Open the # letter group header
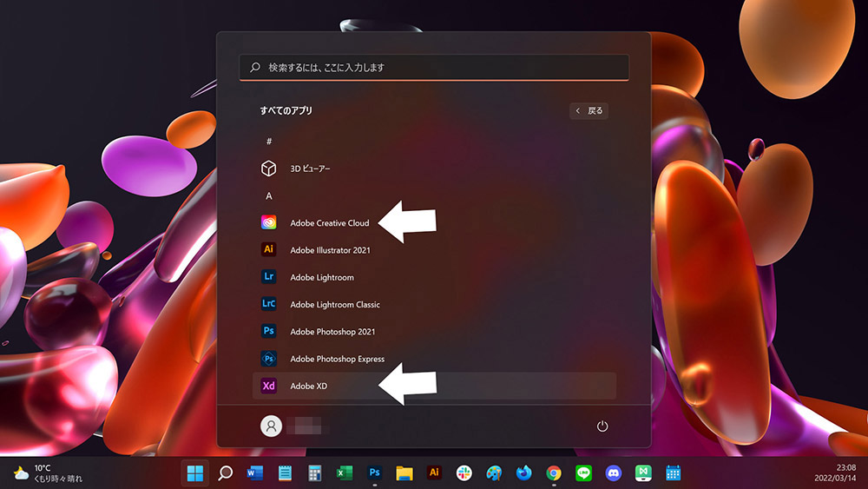The width and height of the screenshot is (868, 489). point(269,142)
